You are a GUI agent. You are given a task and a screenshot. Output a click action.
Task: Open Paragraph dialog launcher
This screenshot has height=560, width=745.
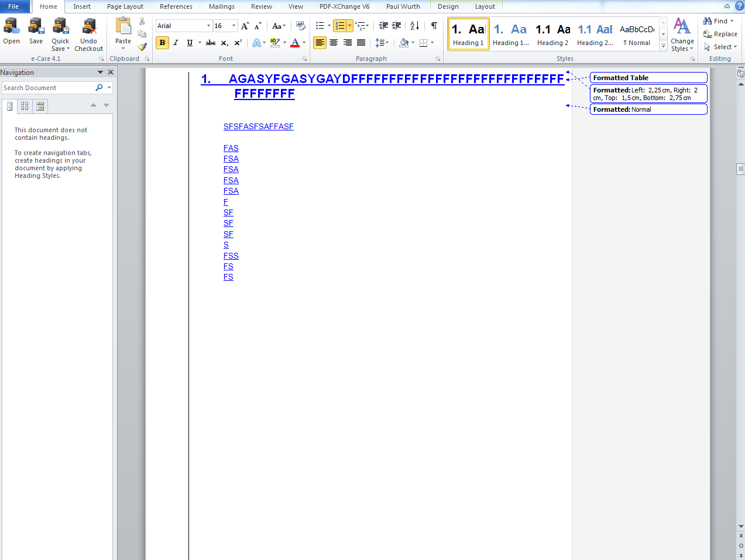pyautogui.click(x=438, y=59)
